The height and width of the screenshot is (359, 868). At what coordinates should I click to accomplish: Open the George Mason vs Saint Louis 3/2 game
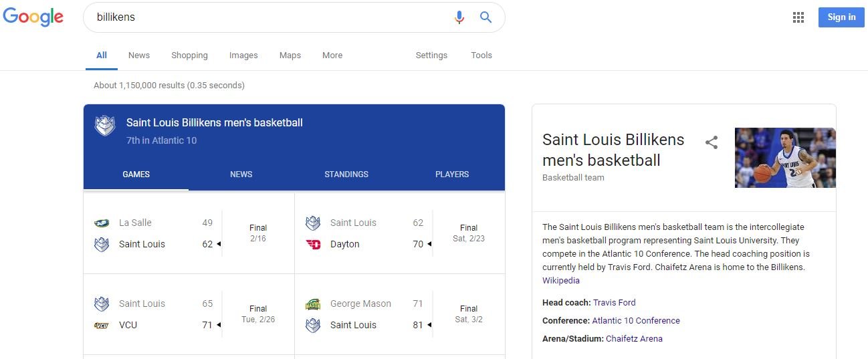point(400,314)
